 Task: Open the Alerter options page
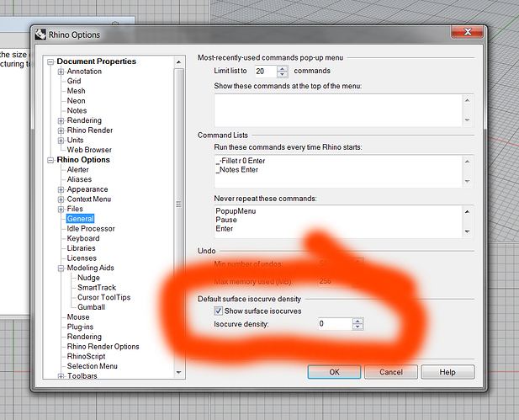point(77,169)
